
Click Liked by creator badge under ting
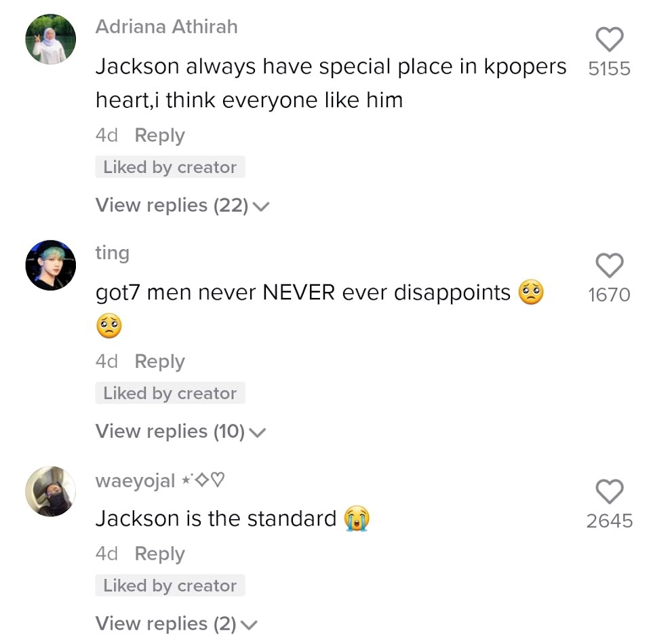(170, 393)
